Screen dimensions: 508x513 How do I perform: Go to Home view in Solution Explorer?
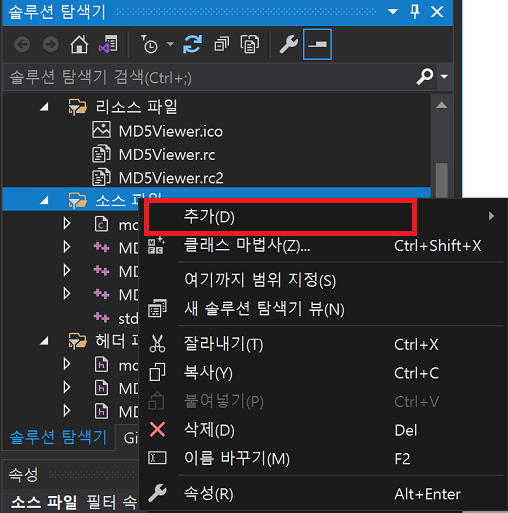(79, 44)
